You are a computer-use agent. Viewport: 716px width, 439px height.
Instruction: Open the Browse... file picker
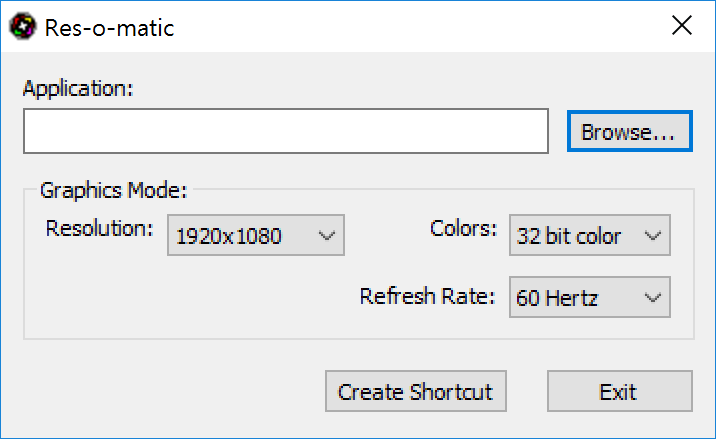pyautogui.click(x=630, y=131)
